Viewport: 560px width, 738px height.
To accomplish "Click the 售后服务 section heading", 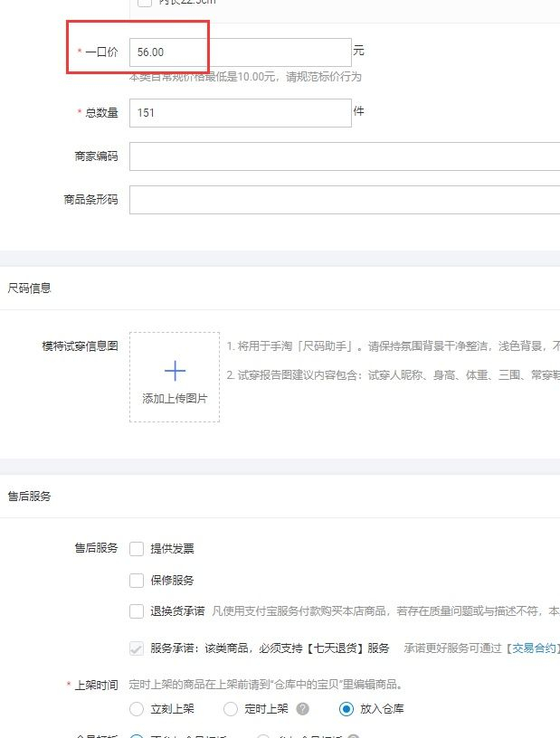I will pos(30,497).
